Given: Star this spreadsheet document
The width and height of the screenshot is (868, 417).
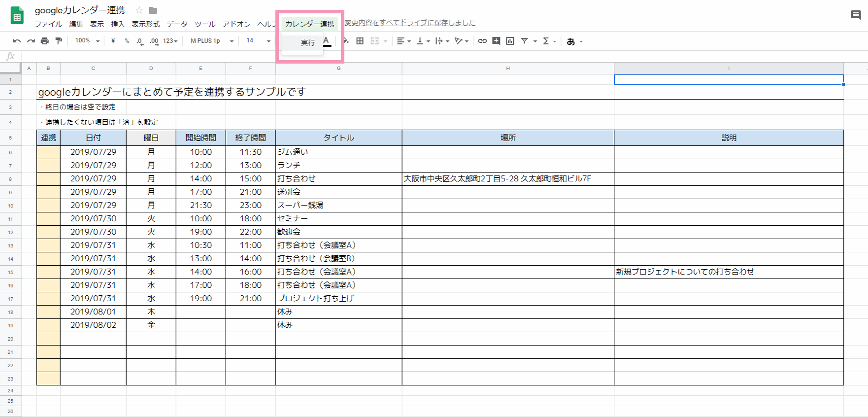Looking at the screenshot, I should (x=139, y=10).
